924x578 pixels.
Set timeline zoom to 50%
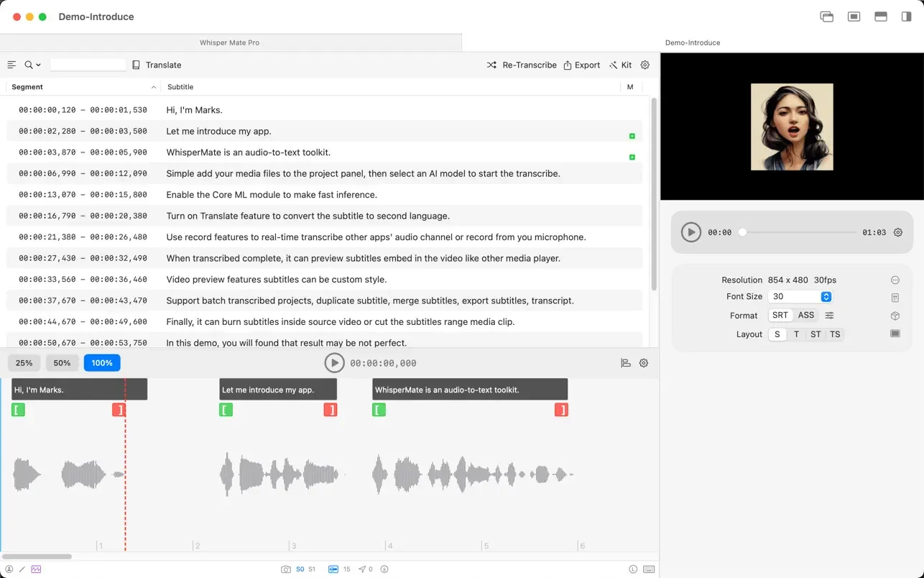(x=62, y=363)
